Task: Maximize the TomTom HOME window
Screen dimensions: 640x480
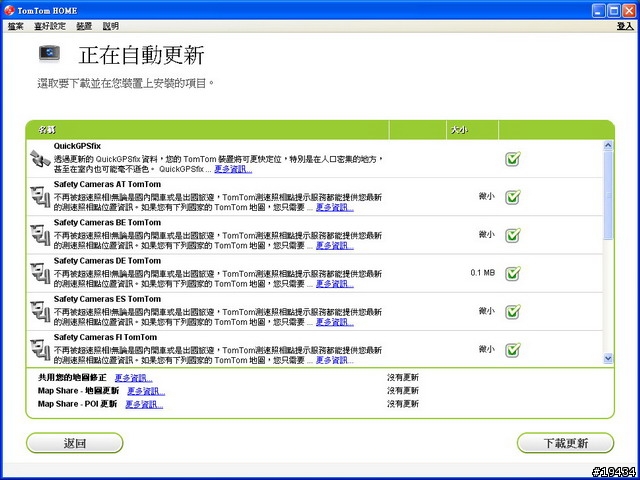Action: click(613, 11)
